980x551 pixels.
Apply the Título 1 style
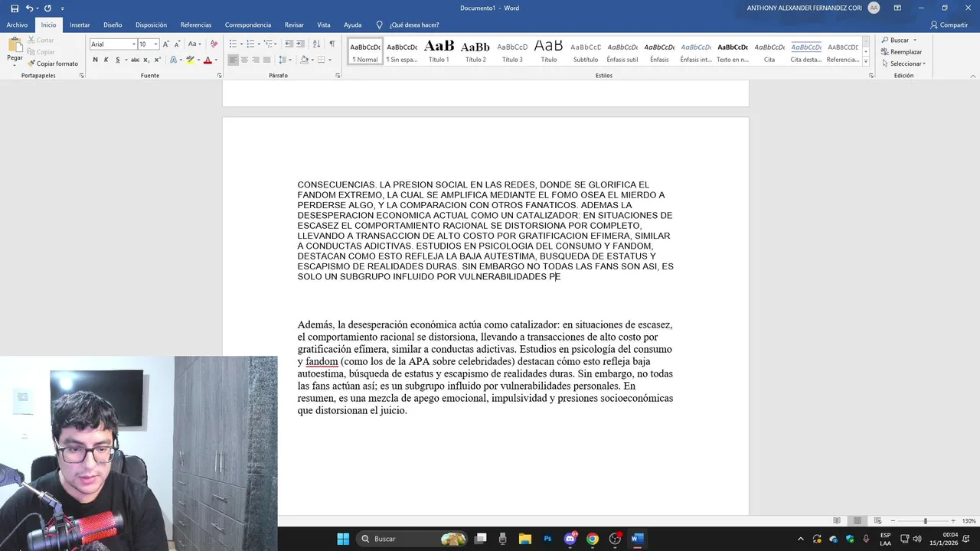point(439,51)
